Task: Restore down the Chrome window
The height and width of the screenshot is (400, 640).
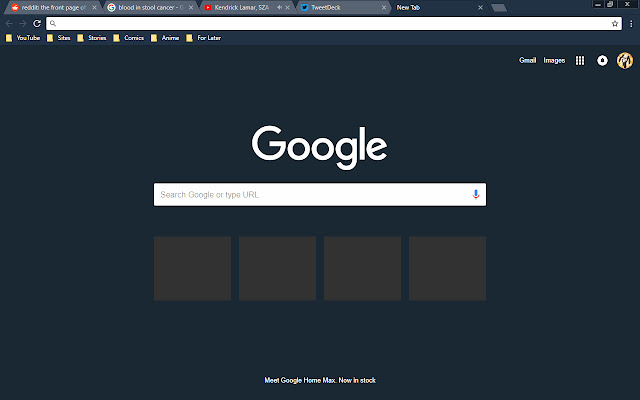Action: tap(610, 4)
